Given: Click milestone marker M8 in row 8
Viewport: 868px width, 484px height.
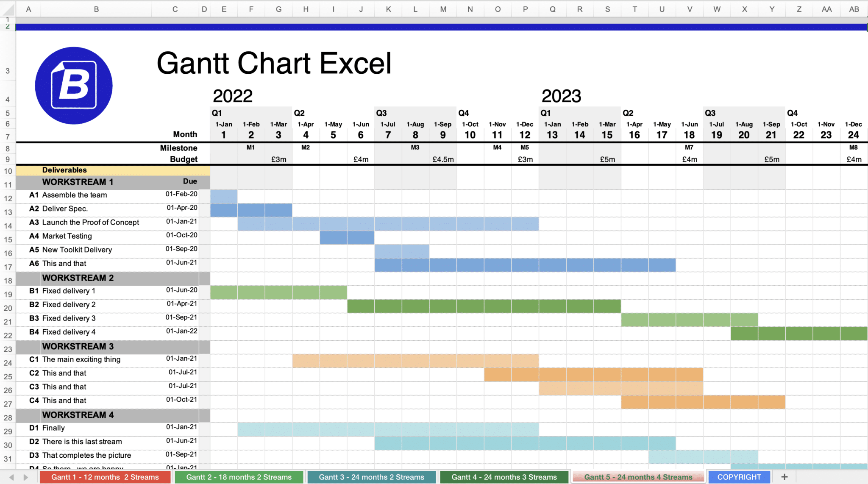Looking at the screenshot, I should (852, 147).
